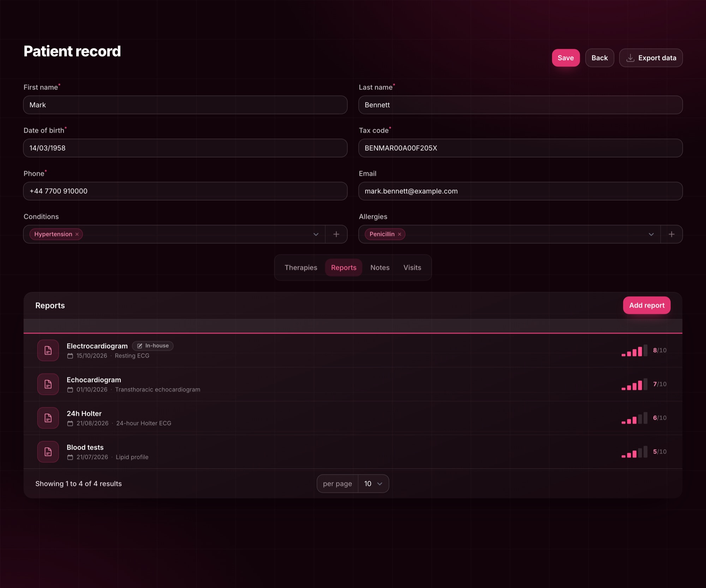Select the 24h Holter report title

pos(84,414)
